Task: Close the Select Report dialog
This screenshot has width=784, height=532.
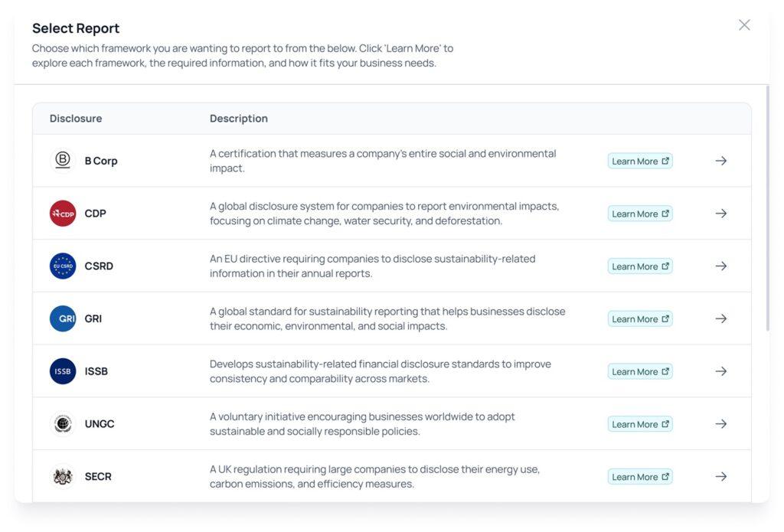Action: pos(744,25)
